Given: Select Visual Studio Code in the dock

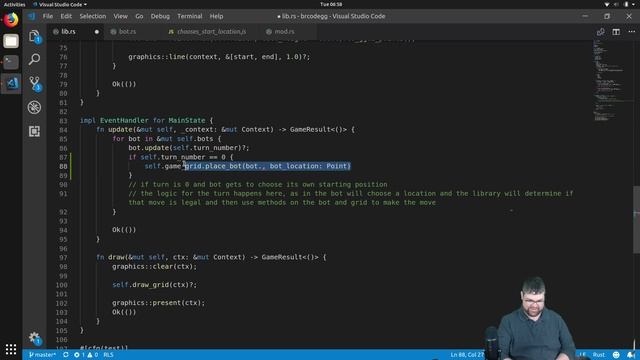Looking at the screenshot, I should (x=11, y=83).
